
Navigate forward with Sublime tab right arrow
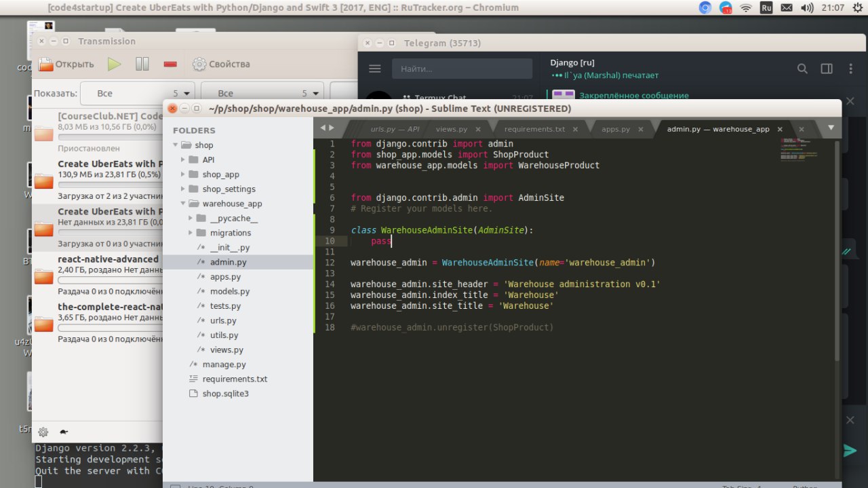[x=332, y=128]
